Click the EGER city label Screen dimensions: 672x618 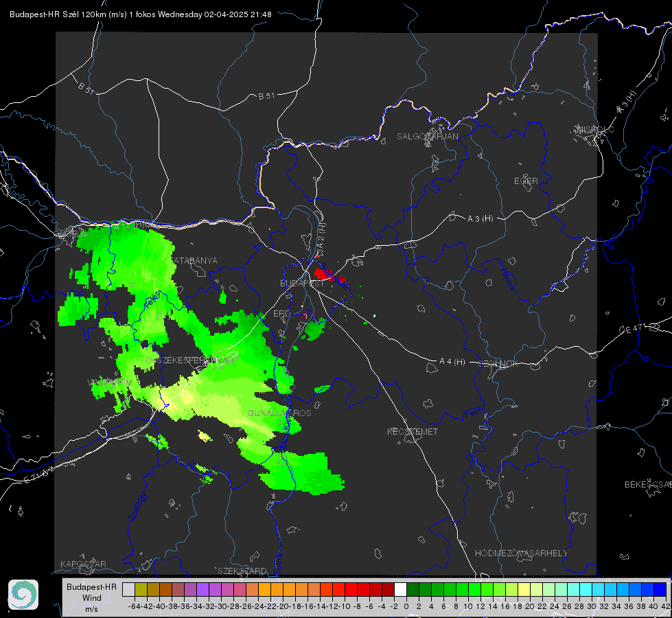click(526, 181)
